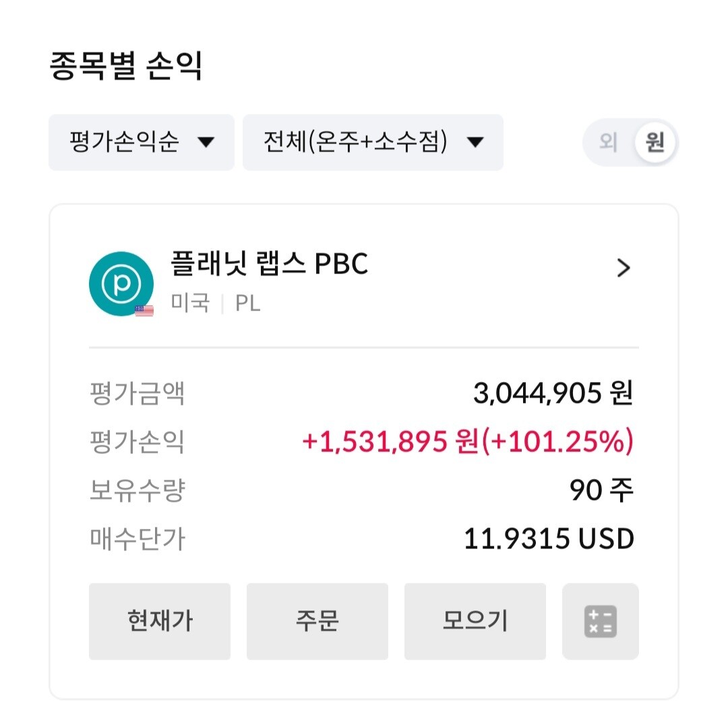728x723 pixels.
Task: Click the arrow beside 평가손익순
Action: [206, 142]
